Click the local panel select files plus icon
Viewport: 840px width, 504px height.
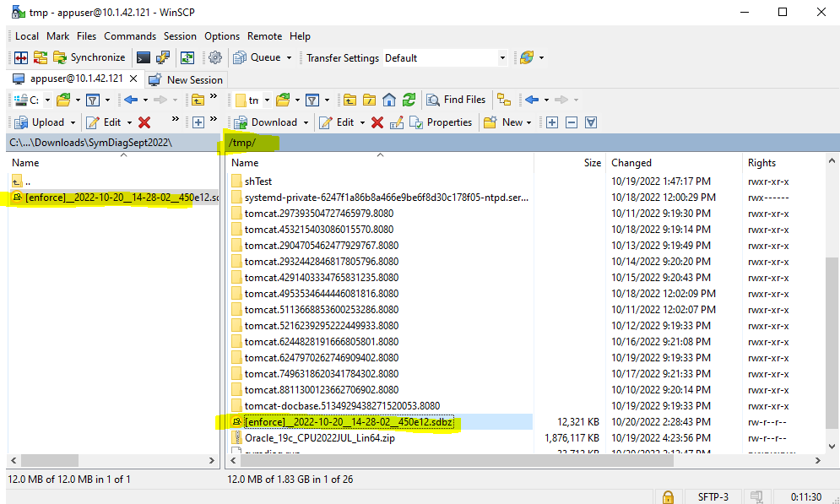pyautogui.click(x=198, y=122)
